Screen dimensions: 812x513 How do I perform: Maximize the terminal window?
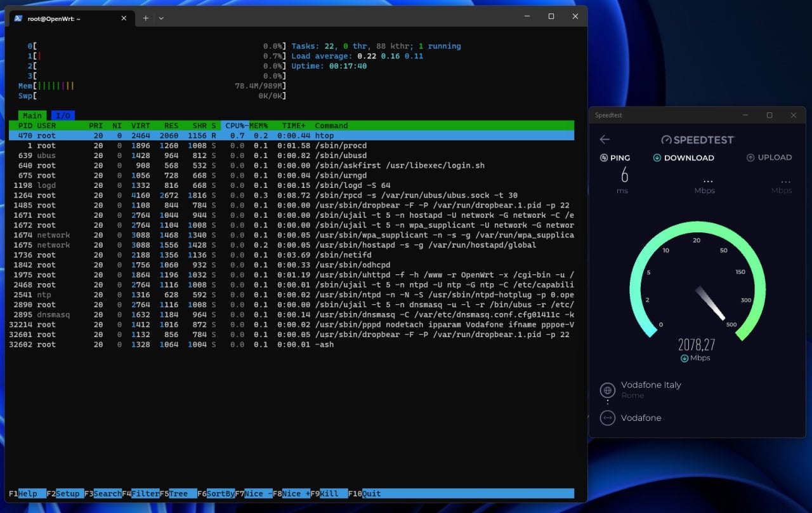[551, 17]
